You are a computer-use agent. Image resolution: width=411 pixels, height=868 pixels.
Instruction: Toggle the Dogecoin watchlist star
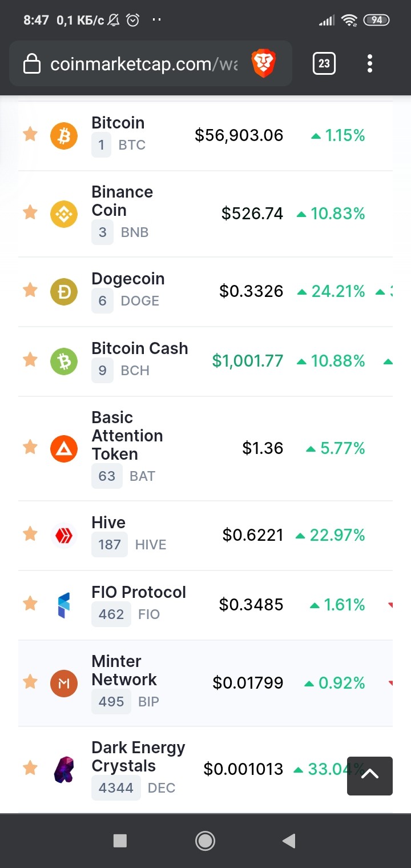[x=30, y=290]
